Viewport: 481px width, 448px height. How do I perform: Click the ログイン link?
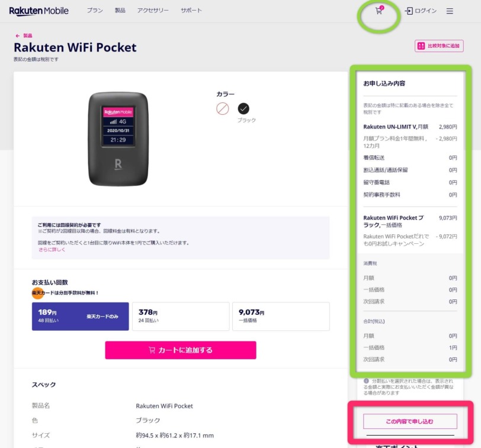(425, 11)
